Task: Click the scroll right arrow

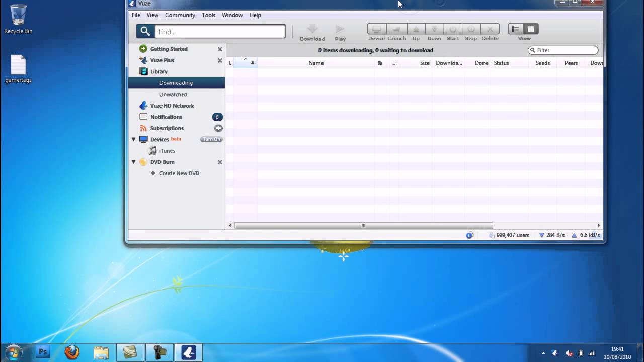Action: (x=599, y=225)
